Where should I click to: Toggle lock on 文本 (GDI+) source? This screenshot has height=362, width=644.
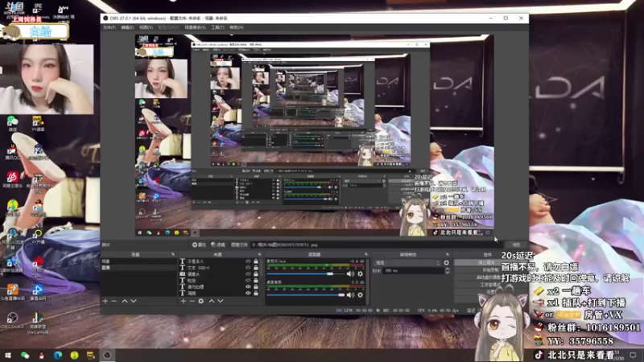256,268
